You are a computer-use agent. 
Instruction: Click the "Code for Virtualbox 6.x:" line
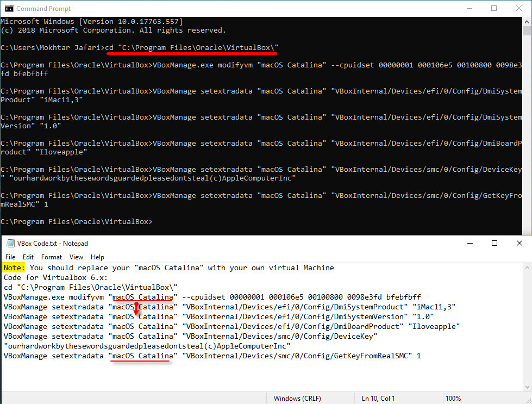point(55,277)
